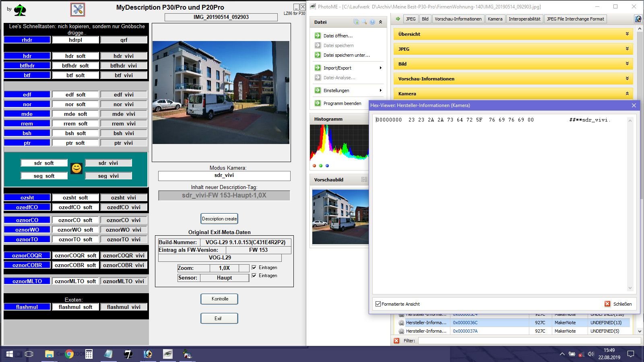Click the camera icon of the 0x0000036C row
This screenshot has height=362, width=644.
pyautogui.click(x=401, y=323)
